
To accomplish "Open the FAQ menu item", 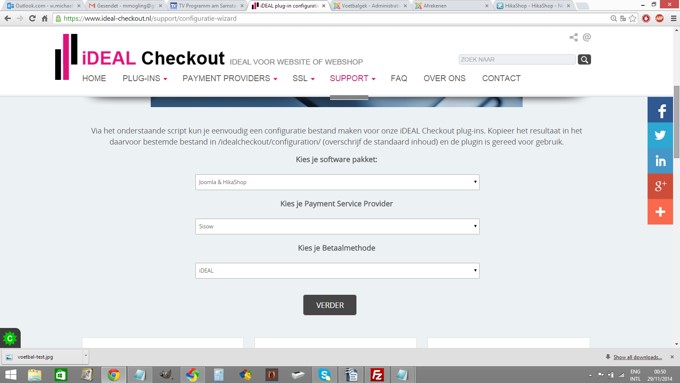I will click(x=399, y=79).
